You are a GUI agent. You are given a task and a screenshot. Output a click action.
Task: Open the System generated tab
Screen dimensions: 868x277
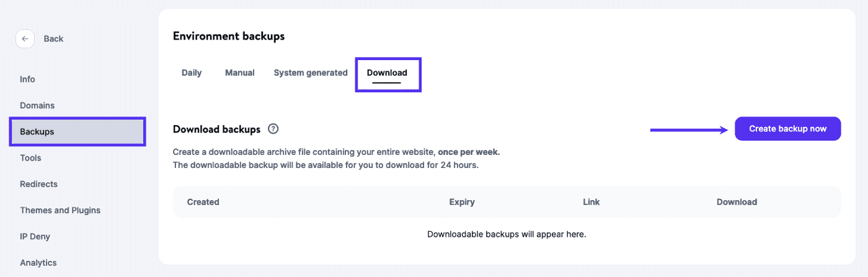(311, 73)
